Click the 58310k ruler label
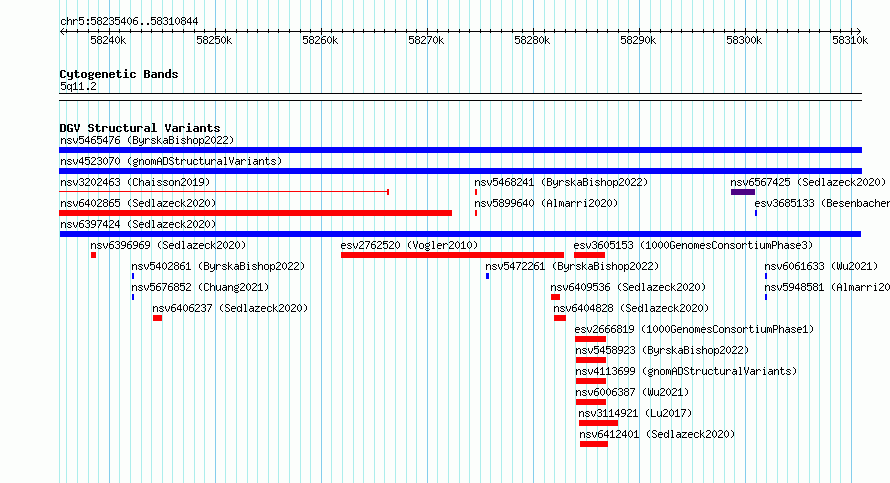 coord(850,41)
